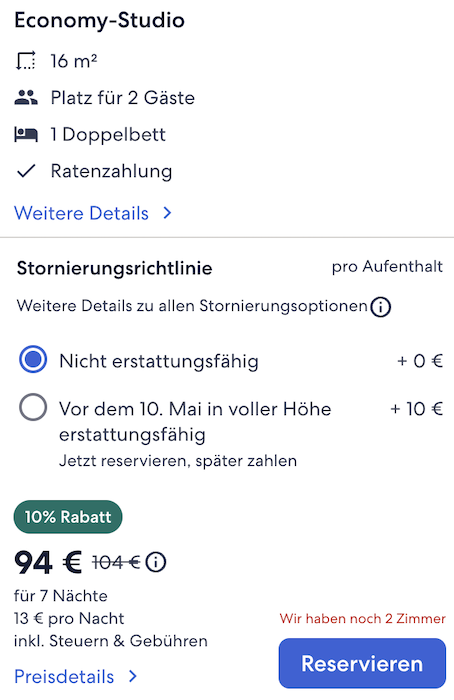This screenshot has height=700, width=454.
Task: Click the Reservieren button
Action: pyautogui.click(x=362, y=663)
